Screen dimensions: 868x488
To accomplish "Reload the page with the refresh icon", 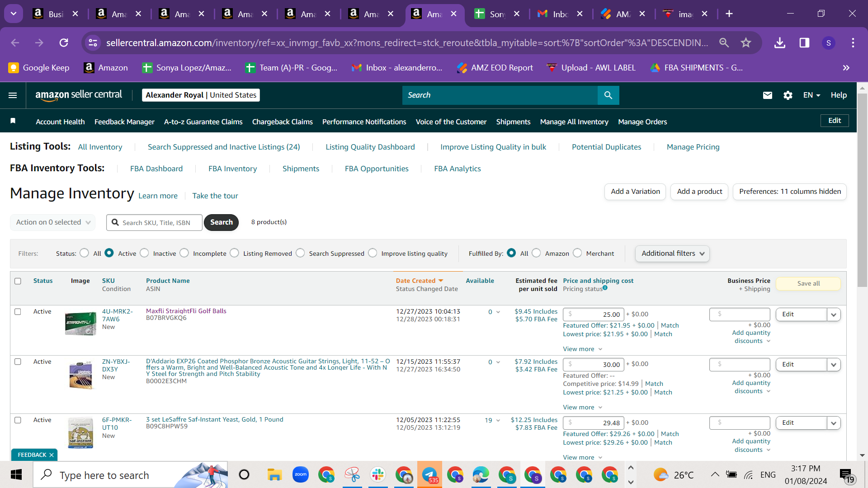I will pos(64,43).
